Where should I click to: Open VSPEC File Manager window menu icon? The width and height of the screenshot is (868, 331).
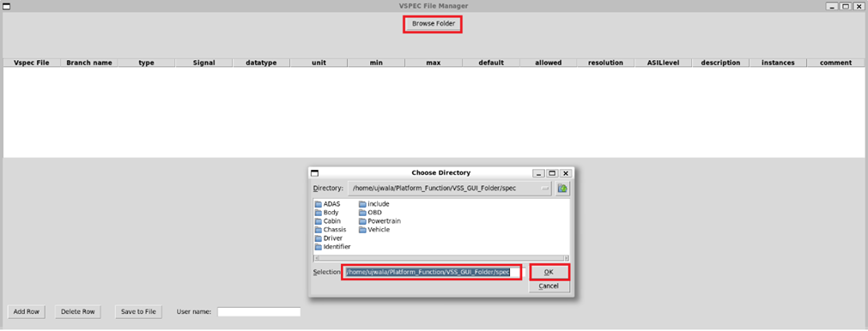click(7, 6)
